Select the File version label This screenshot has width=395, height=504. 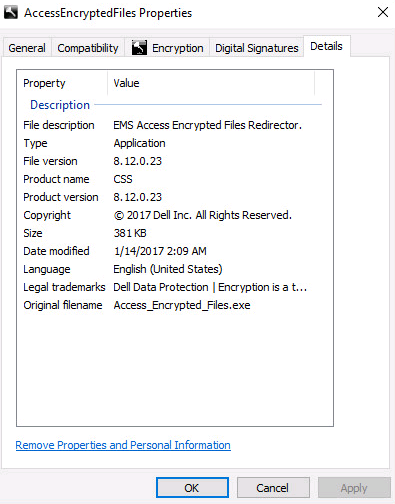[x=50, y=161]
